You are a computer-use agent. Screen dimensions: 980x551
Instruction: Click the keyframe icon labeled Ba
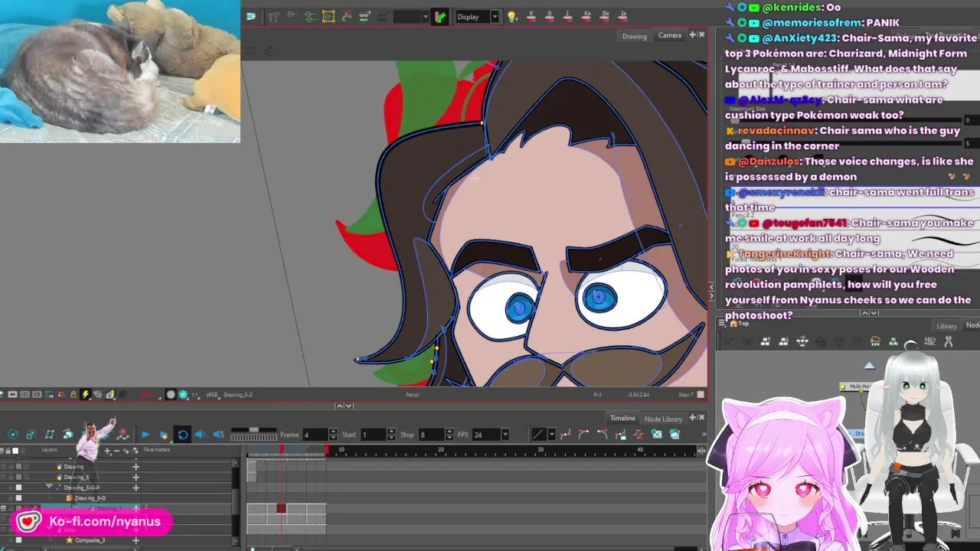(605, 16)
